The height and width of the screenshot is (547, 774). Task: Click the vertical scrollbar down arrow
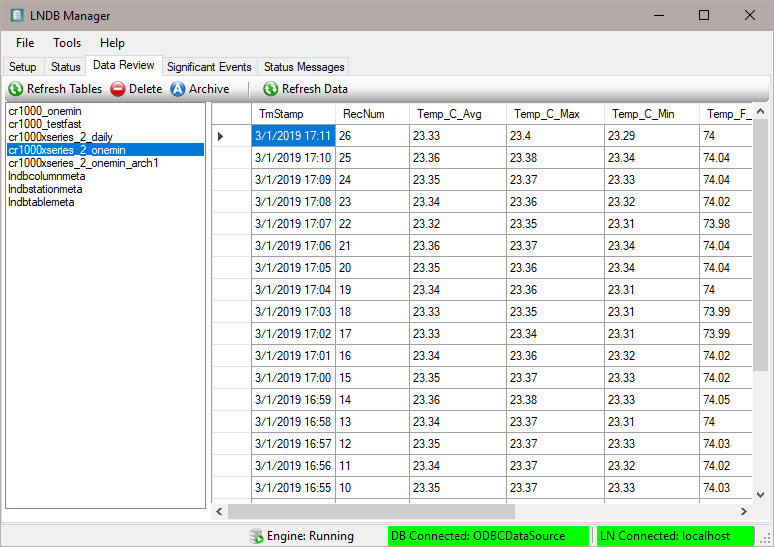tap(761, 495)
